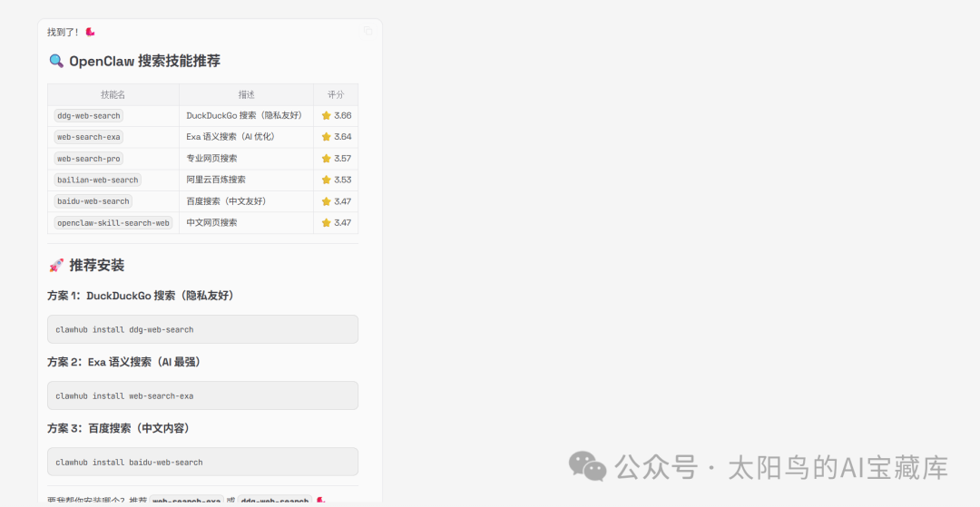Screen dimensions: 980x507
Task: Click the 方案 3：百度搜索 heading
Action: (x=119, y=428)
